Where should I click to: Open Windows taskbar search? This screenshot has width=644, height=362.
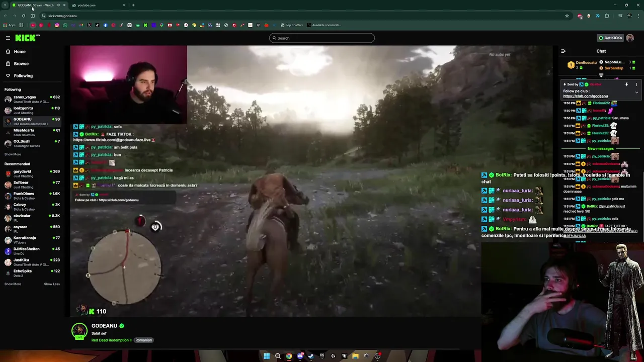(278, 356)
